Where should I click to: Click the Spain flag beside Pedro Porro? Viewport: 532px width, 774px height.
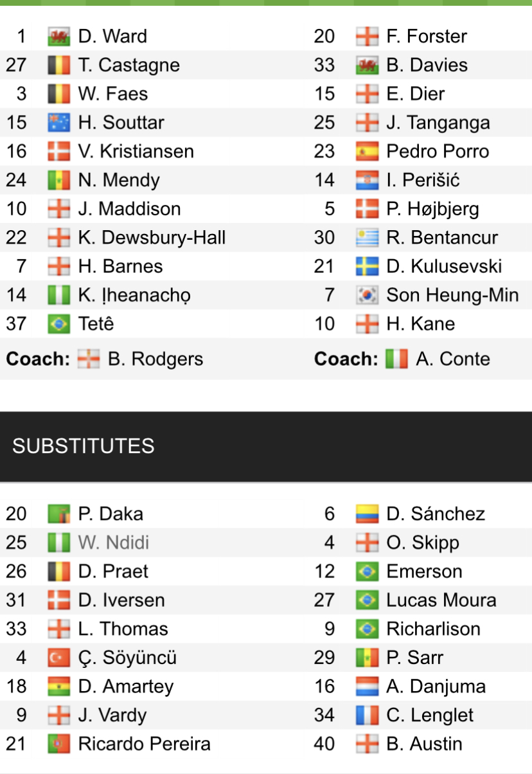(x=367, y=152)
